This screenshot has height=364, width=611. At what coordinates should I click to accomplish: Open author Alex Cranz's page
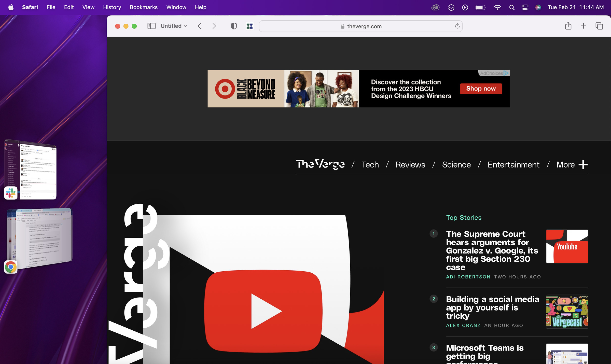coord(463,325)
